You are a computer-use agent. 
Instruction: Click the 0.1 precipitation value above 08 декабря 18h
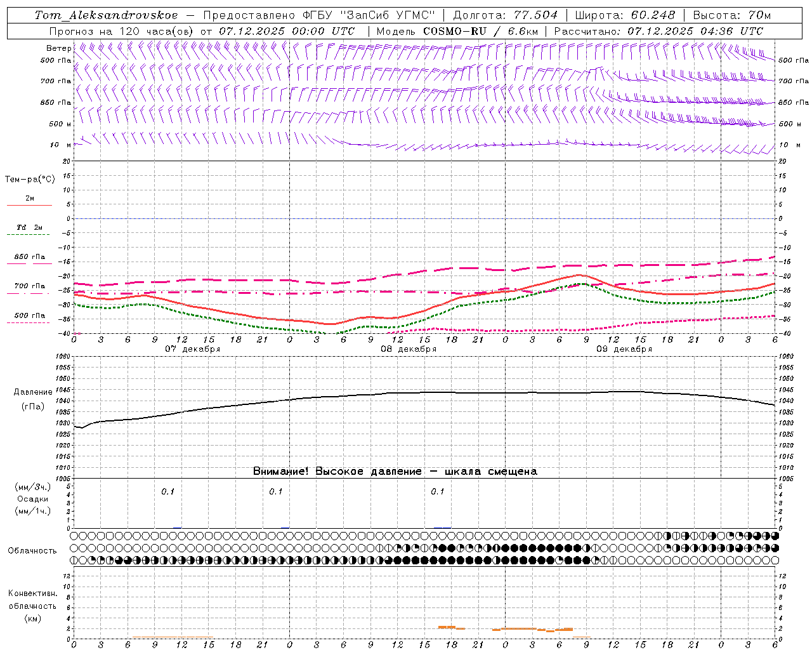[438, 492]
